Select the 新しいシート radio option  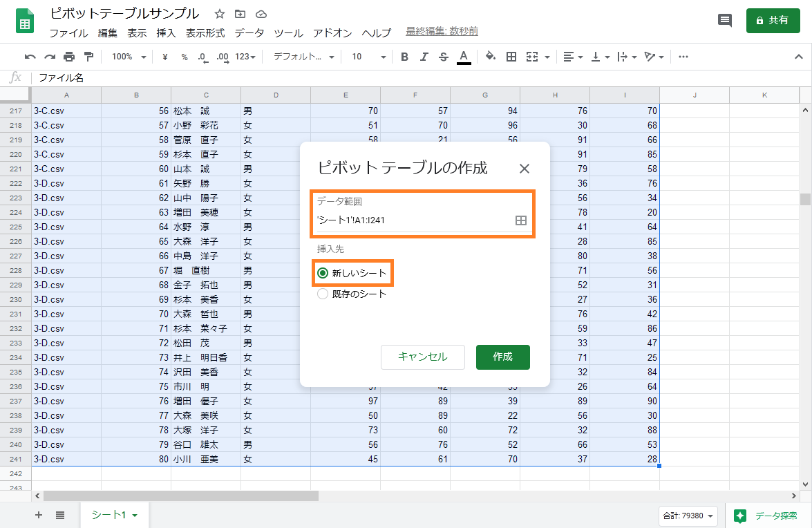click(x=323, y=273)
